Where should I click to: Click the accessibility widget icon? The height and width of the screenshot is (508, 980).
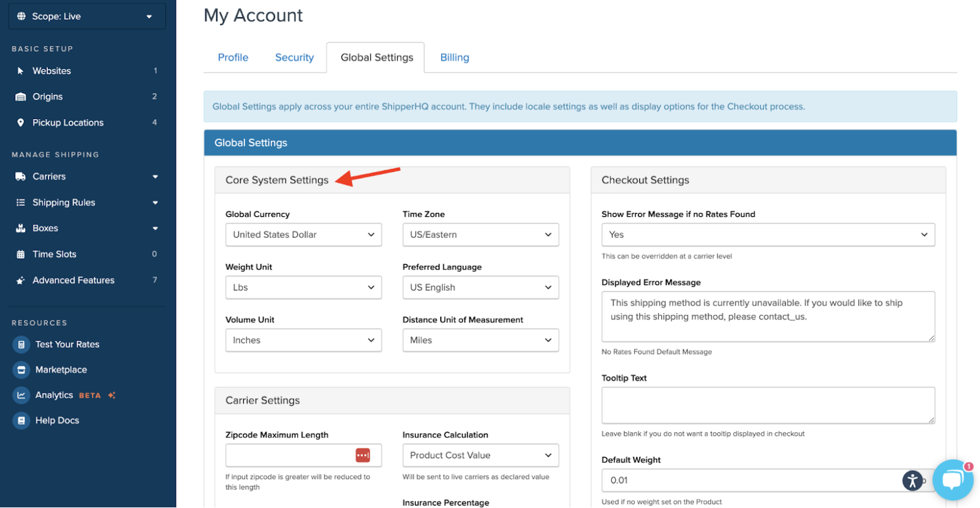pos(912,480)
